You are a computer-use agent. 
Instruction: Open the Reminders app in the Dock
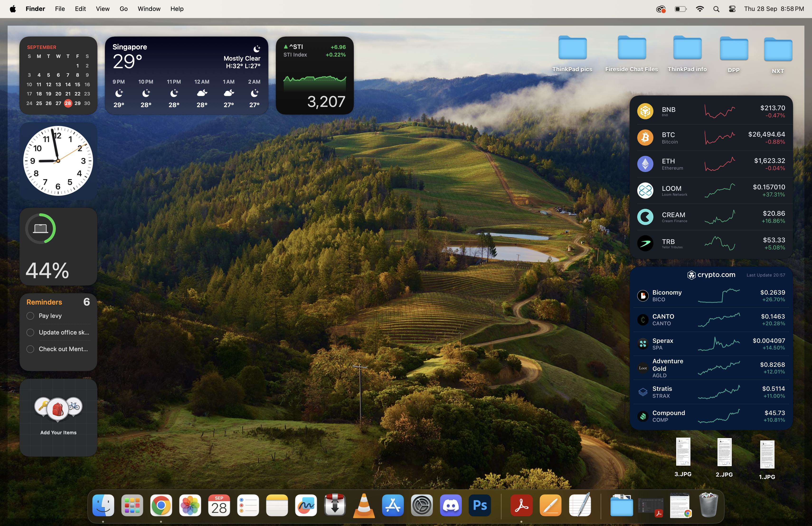click(248, 505)
